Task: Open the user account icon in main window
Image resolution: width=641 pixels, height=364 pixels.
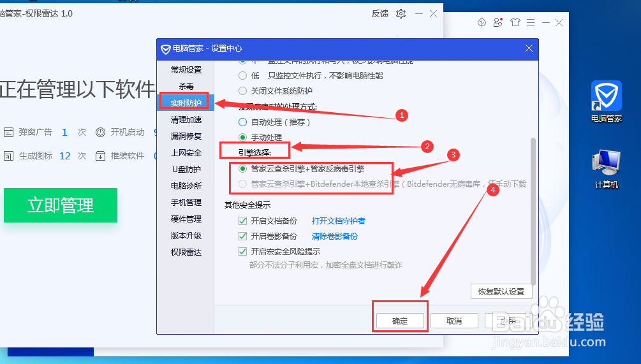Action: pyautogui.click(x=498, y=22)
